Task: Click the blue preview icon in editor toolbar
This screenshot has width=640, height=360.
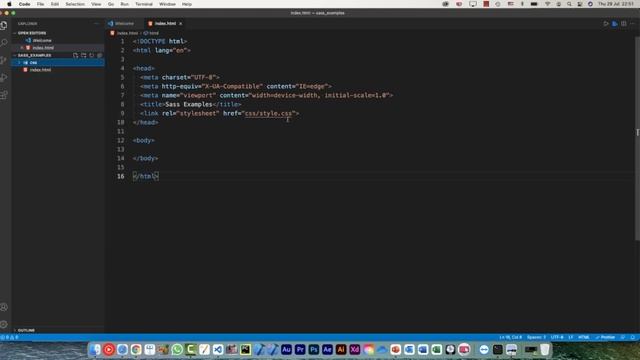Action: click(x=615, y=24)
